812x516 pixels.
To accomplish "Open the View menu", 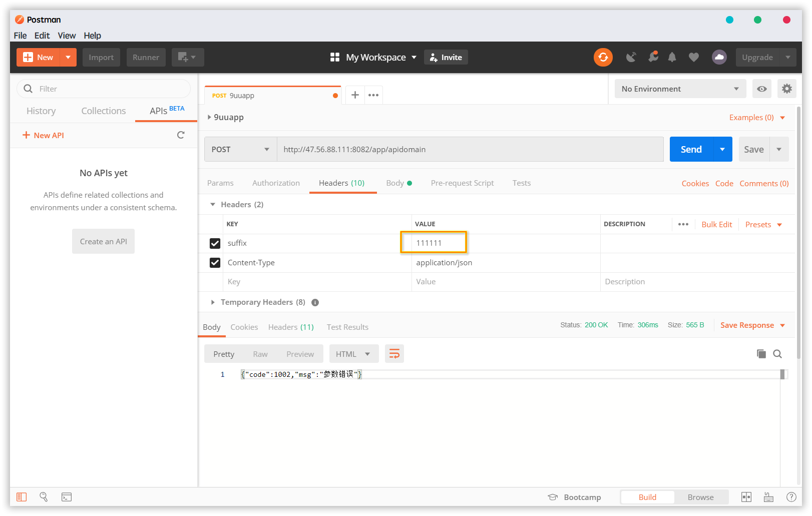I will coord(67,36).
